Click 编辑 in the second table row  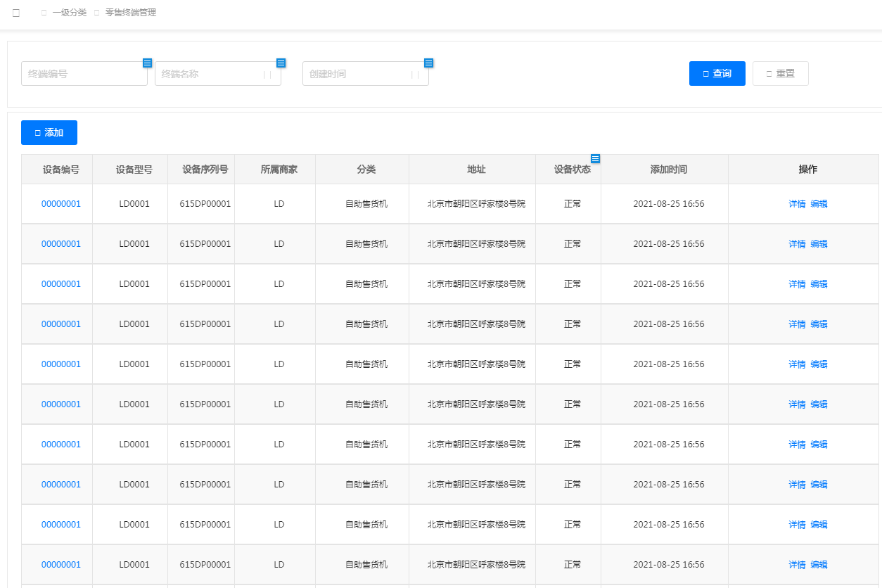click(x=819, y=244)
